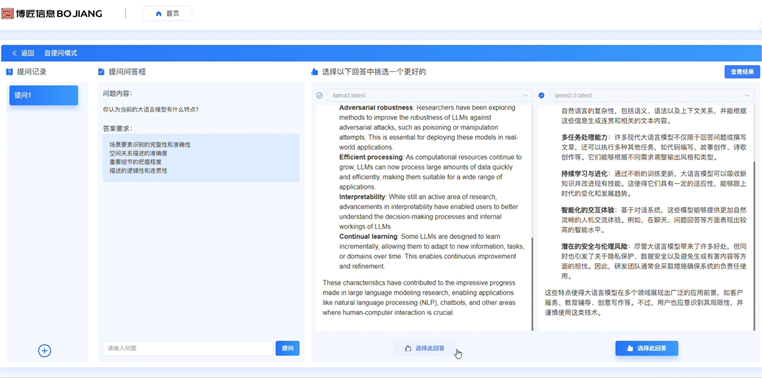Screen dimensions: 762x378
Task: Toggle the qwen2.5:latest check circle
Action: 541,95
